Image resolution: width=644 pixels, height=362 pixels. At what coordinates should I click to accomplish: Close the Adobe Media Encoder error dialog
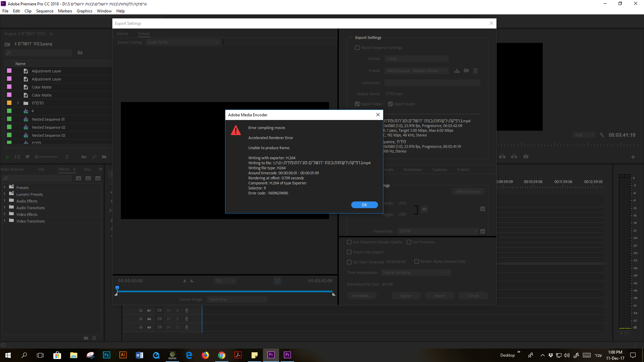click(378, 115)
